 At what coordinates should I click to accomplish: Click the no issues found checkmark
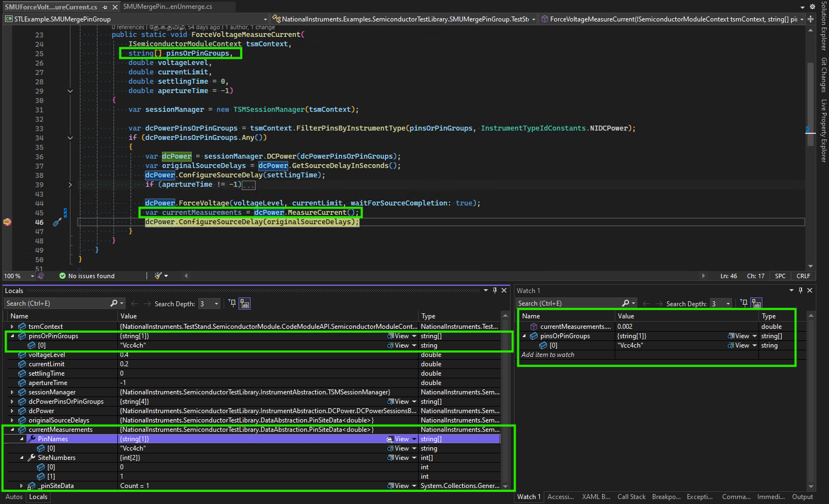click(x=63, y=276)
